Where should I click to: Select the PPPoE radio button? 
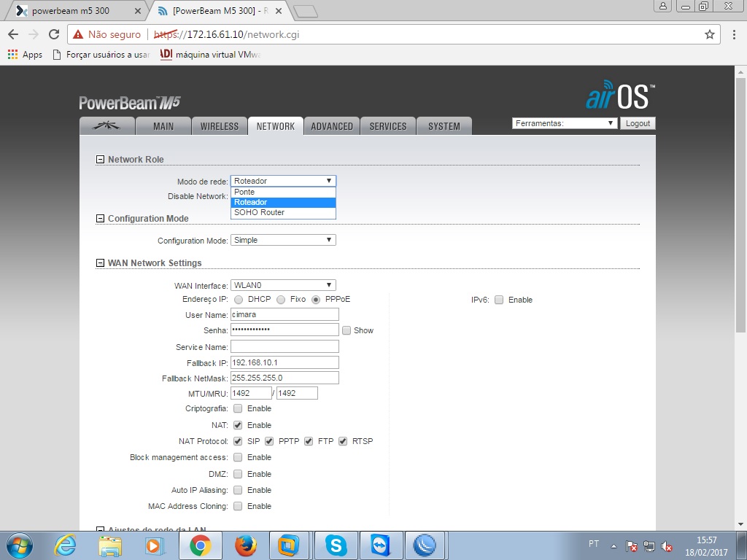point(316,300)
